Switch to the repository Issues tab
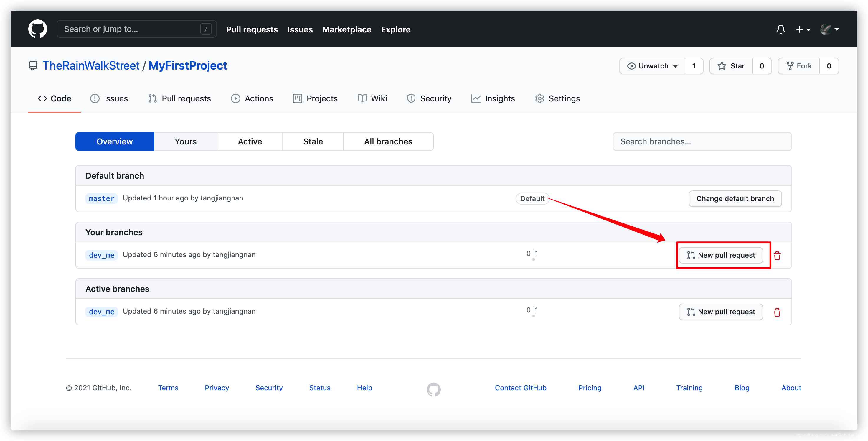868x441 pixels. (x=109, y=98)
